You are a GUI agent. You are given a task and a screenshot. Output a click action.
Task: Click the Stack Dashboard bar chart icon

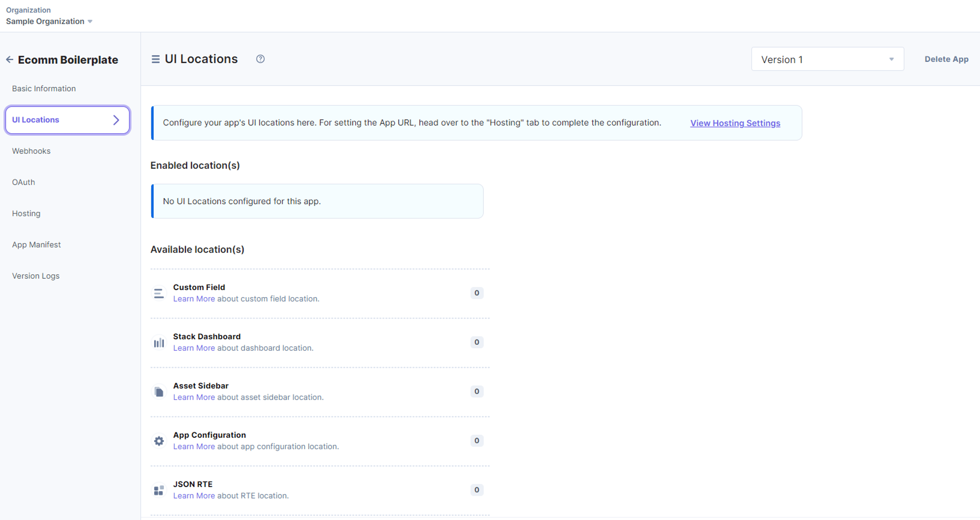tap(159, 342)
